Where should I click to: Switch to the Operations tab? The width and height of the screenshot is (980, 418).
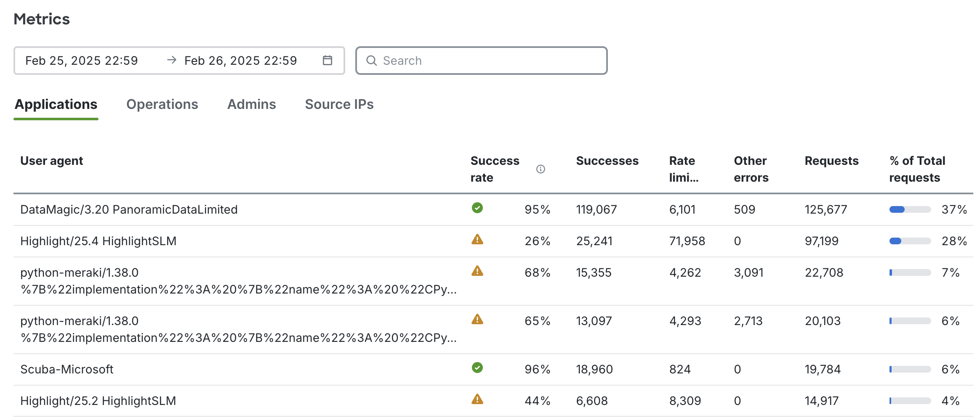tap(162, 104)
